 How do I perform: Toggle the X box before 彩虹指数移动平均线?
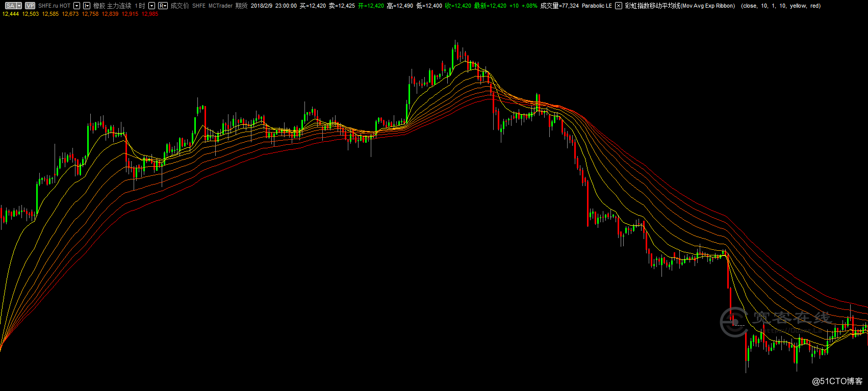(618, 6)
